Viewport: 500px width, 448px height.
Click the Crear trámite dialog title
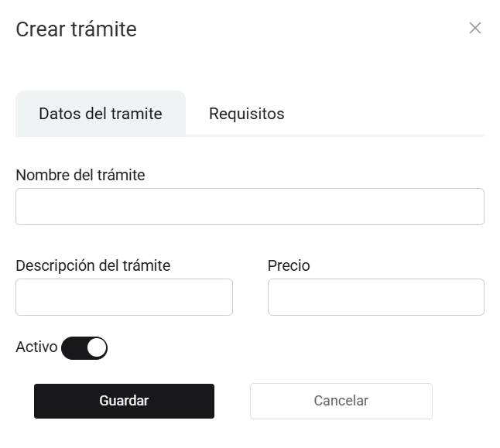tap(76, 29)
